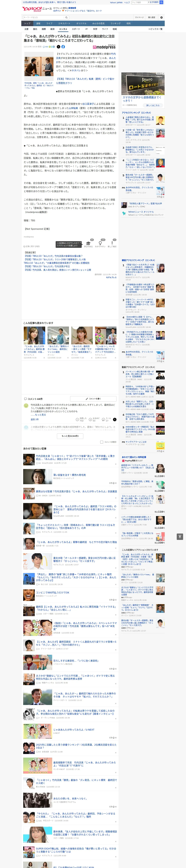
Task: Click the search magnifier icon beside keyword field
Action: pyautogui.click(x=66, y=18)
